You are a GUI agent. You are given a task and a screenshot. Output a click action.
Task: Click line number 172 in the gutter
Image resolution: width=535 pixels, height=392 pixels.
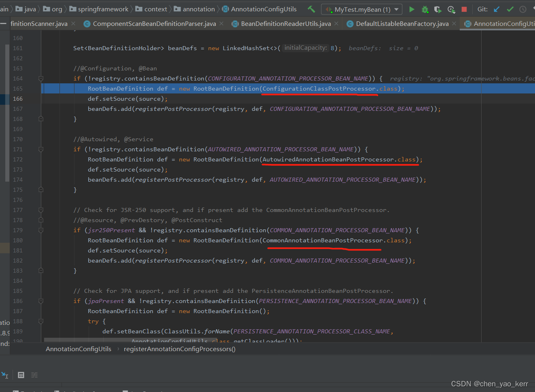tap(18, 159)
